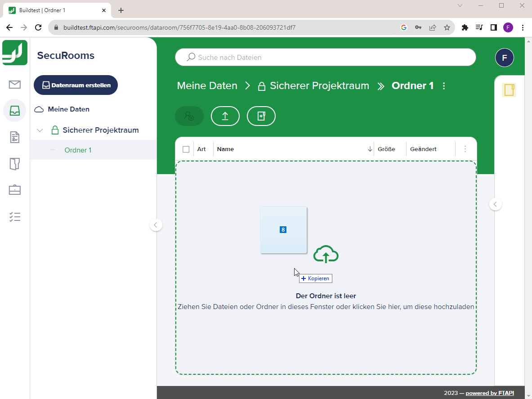Click the create new folder icon
Screen dimensions: 532x399
[x=261, y=116]
